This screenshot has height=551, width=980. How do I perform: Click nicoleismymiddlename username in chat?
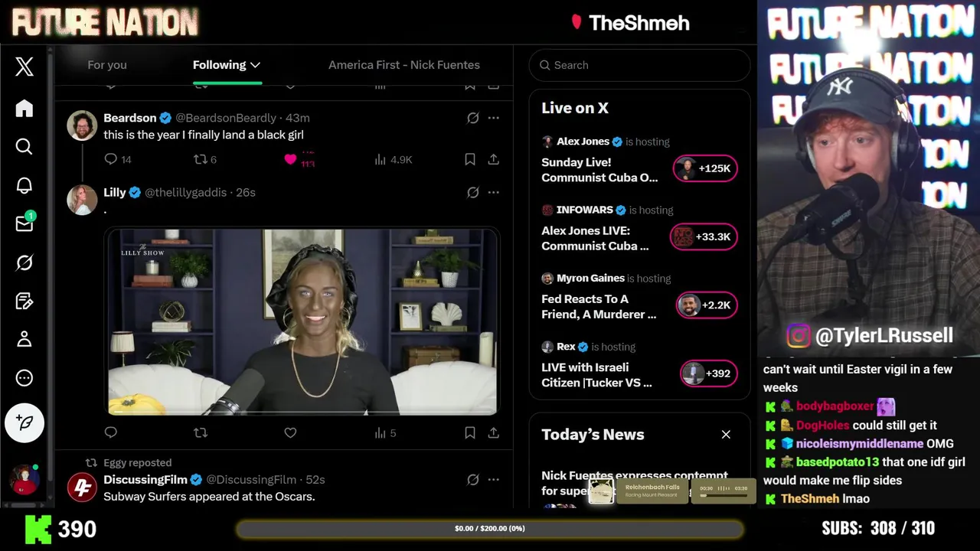pos(860,443)
